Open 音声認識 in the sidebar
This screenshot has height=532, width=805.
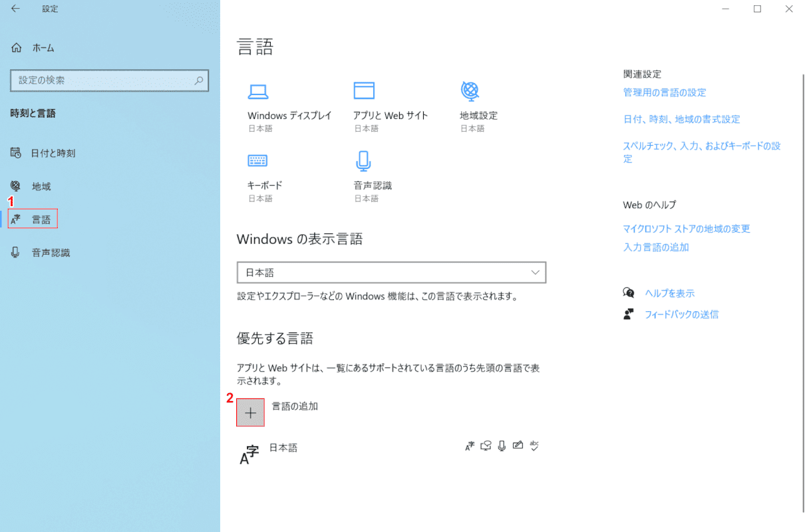41,253
